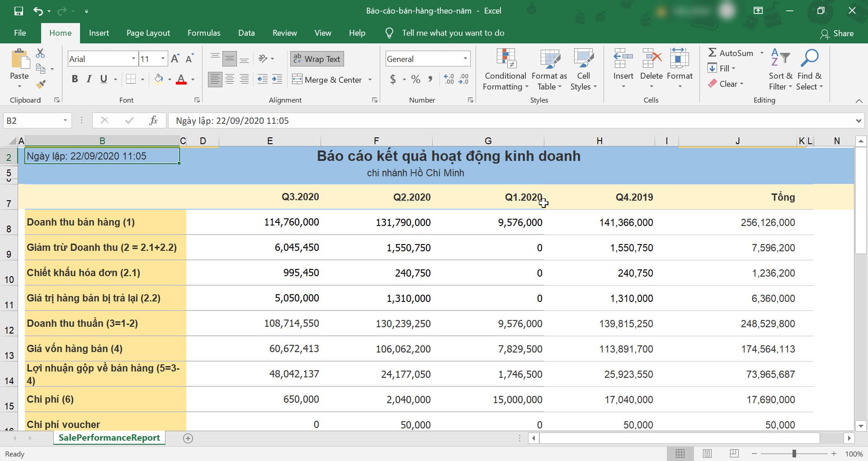Click the AutoSum icon
Viewport: 868px width, 461px height.
[x=713, y=52]
